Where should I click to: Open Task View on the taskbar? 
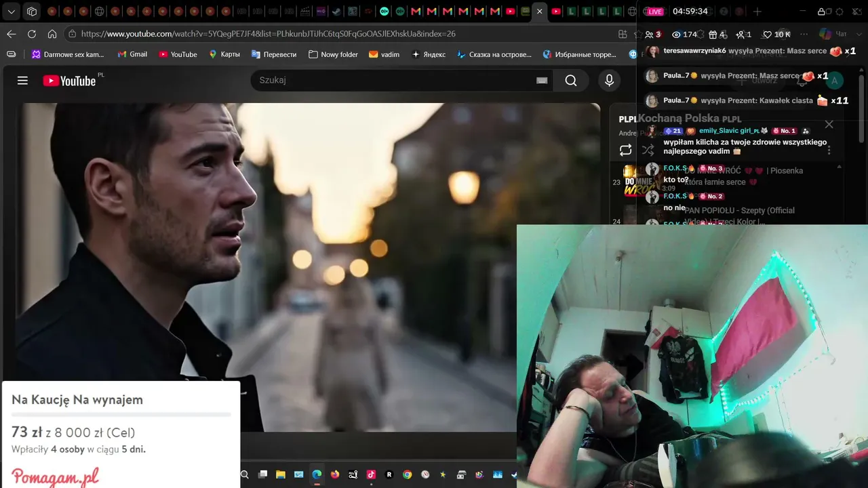pyautogui.click(x=262, y=474)
